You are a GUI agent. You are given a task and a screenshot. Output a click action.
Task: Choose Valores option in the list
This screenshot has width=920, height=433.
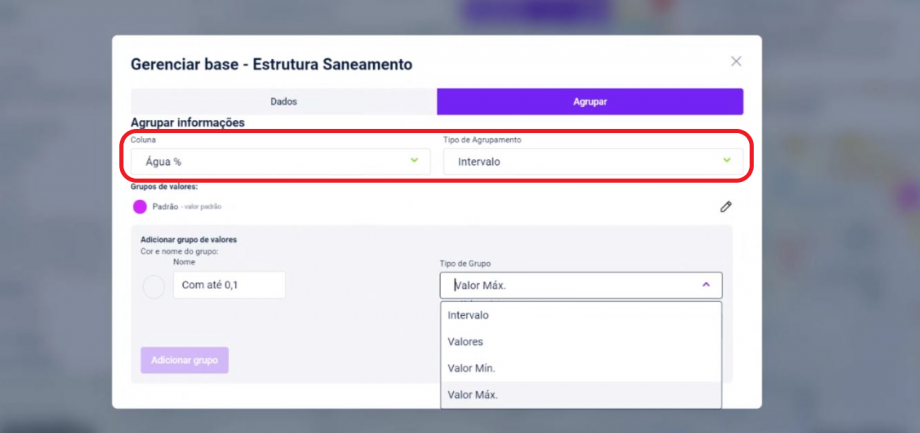point(465,342)
